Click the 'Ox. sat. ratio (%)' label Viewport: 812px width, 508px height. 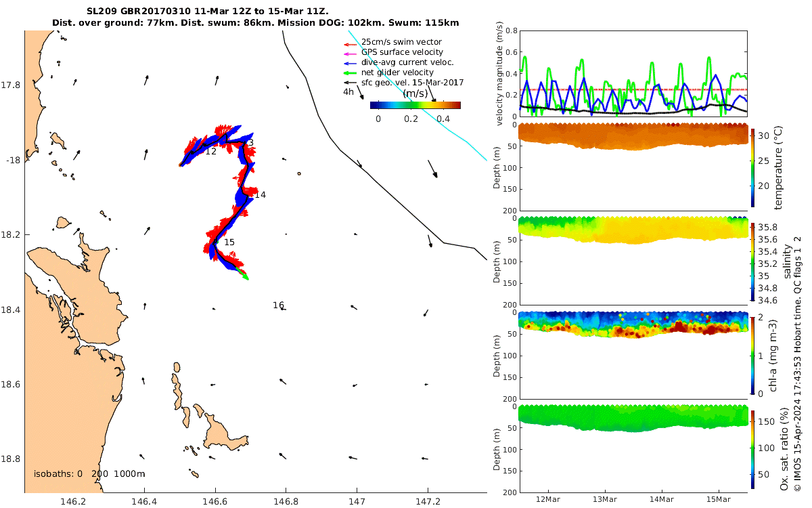click(784, 449)
